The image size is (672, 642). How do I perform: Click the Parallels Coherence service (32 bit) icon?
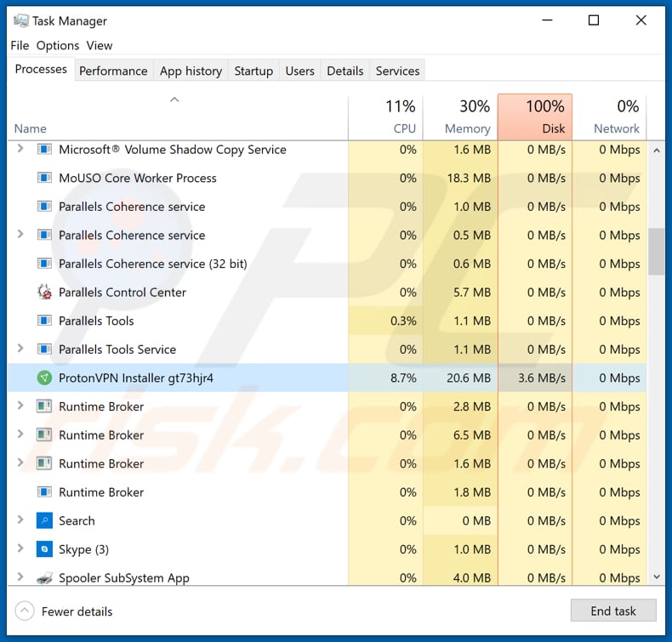(44, 264)
